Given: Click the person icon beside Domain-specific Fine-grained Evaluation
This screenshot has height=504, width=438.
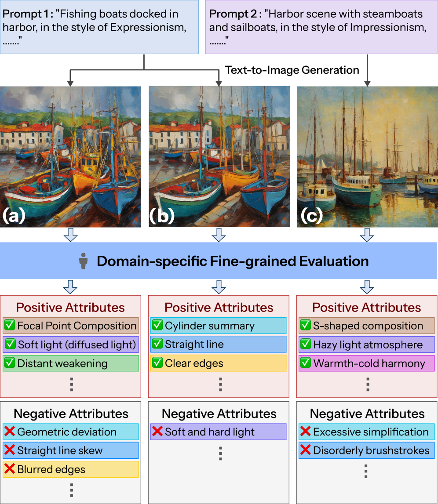Looking at the screenshot, I should tap(83, 261).
